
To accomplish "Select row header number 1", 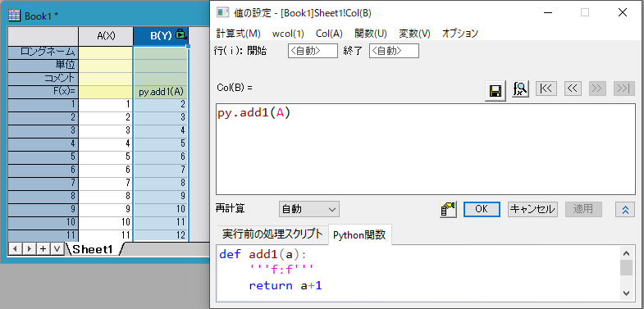I will pyautogui.click(x=43, y=104).
